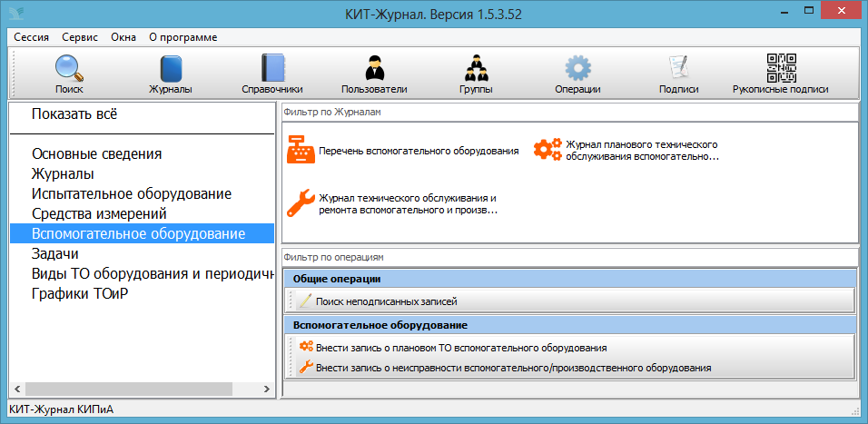Click the Общие операции group header
Viewport: 868px width, 424px height.
569,279
